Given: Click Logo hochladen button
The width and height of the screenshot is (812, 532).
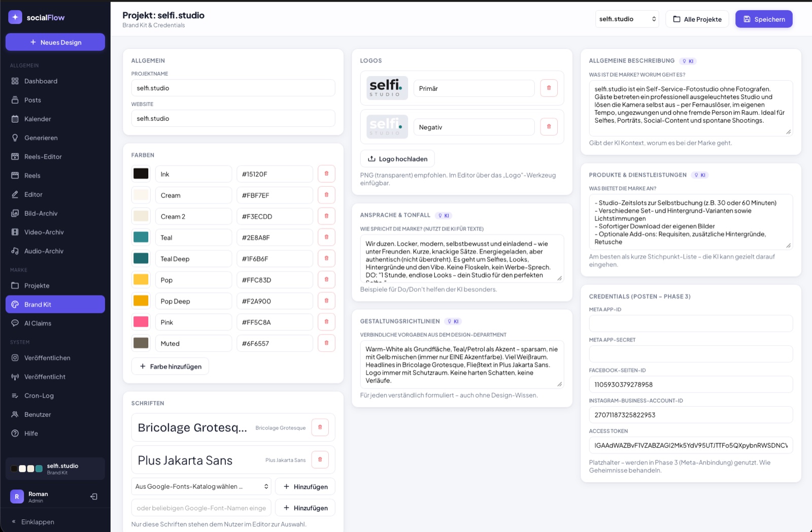Looking at the screenshot, I should click(x=397, y=159).
